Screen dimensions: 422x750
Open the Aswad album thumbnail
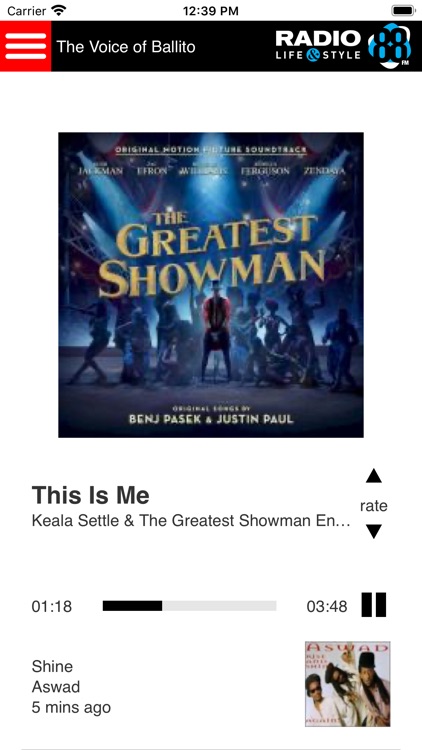(x=348, y=684)
